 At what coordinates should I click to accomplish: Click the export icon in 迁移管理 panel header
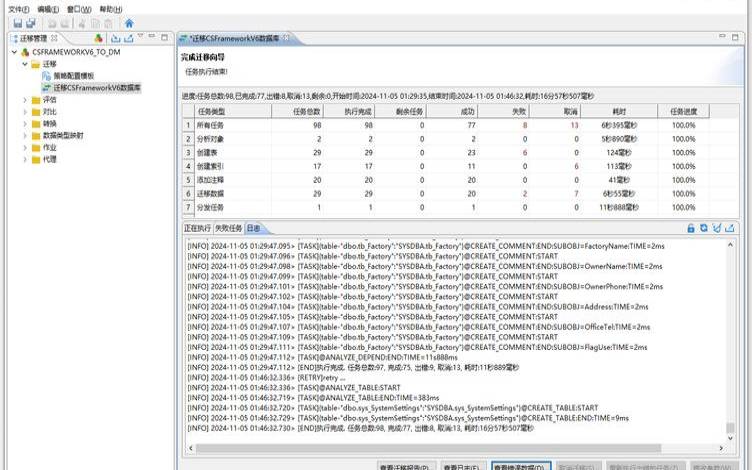129,38
